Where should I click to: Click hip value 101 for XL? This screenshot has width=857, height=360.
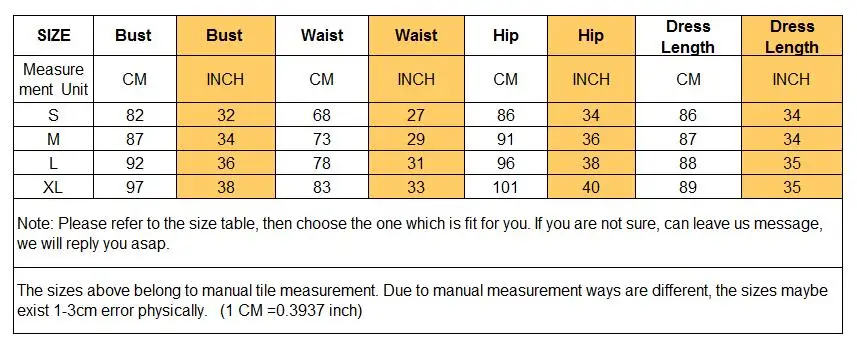(506, 187)
